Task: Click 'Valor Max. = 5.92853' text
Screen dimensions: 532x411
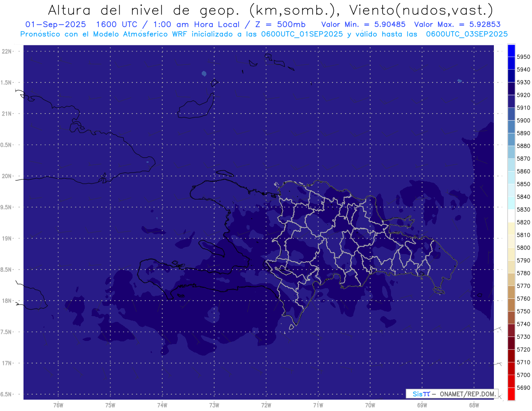Action: coord(457,24)
